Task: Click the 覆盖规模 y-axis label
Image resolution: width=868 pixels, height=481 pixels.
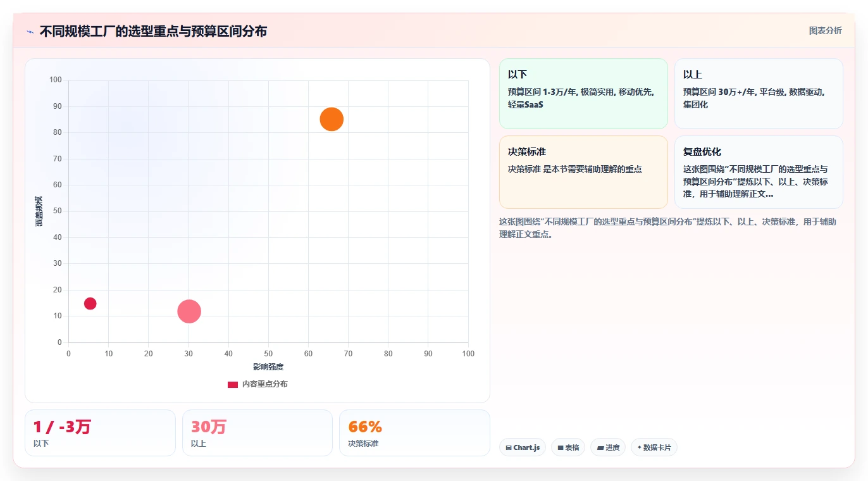Action: (39, 211)
